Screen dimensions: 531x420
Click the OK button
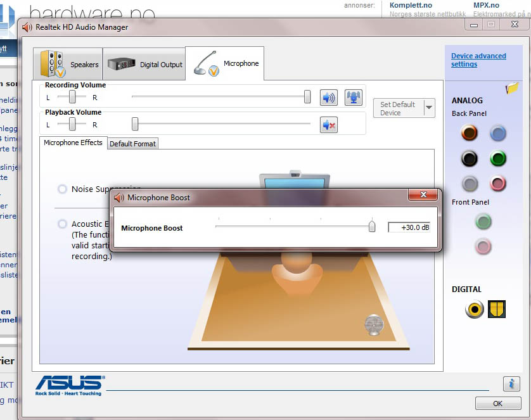coord(498,404)
